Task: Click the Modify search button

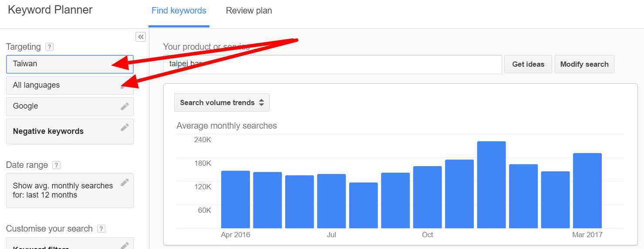Action: tap(584, 64)
